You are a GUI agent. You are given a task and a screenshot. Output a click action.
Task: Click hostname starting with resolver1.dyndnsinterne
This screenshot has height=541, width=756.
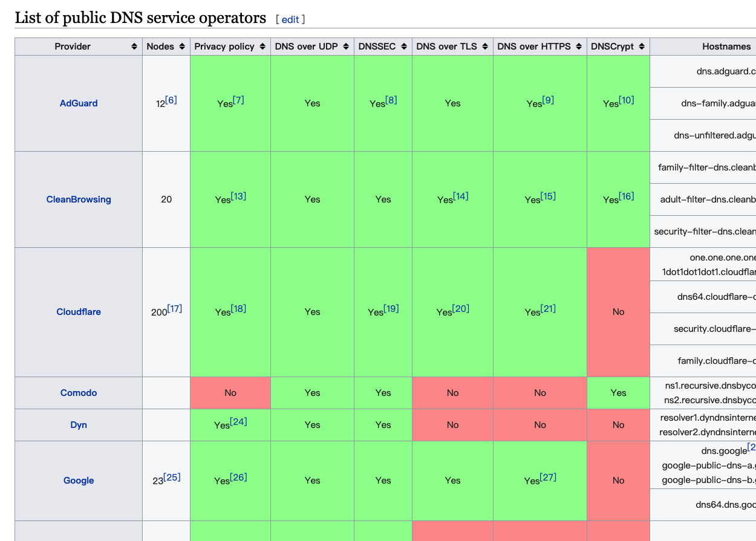coord(708,417)
